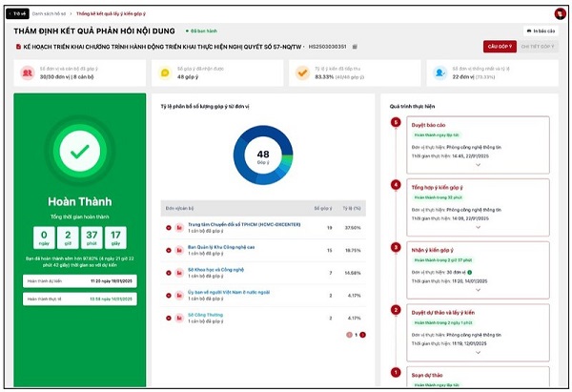Go to next page of unit list
Screen dimensions: 572x392
362,335
